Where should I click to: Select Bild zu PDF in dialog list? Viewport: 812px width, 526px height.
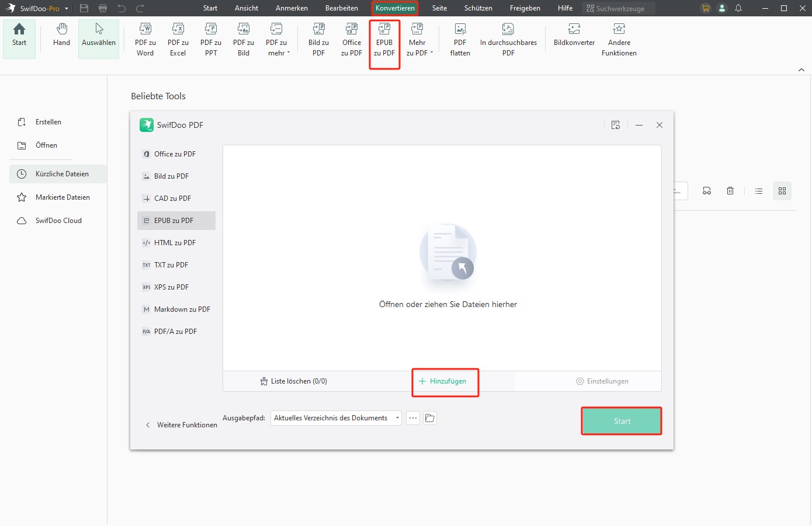(176, 176)
